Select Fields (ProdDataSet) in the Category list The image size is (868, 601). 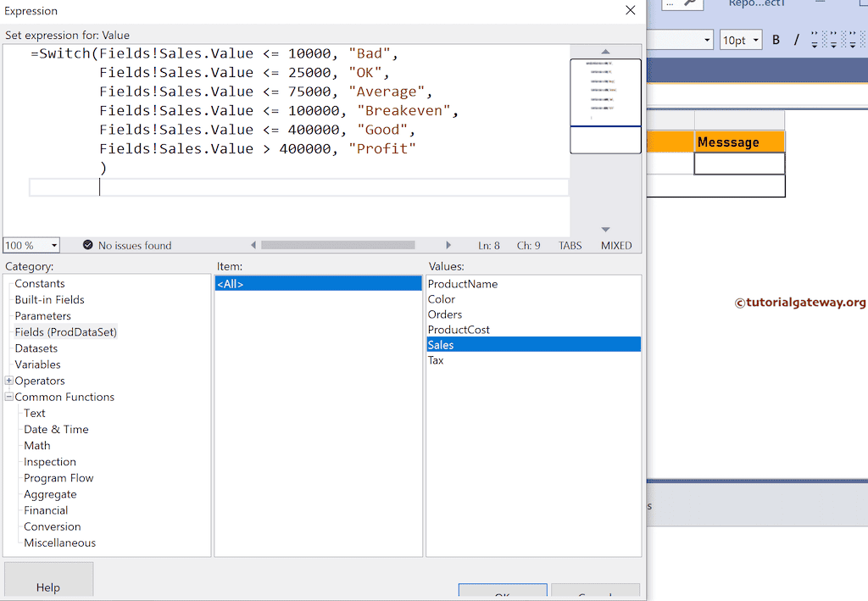tap(65, 331)
